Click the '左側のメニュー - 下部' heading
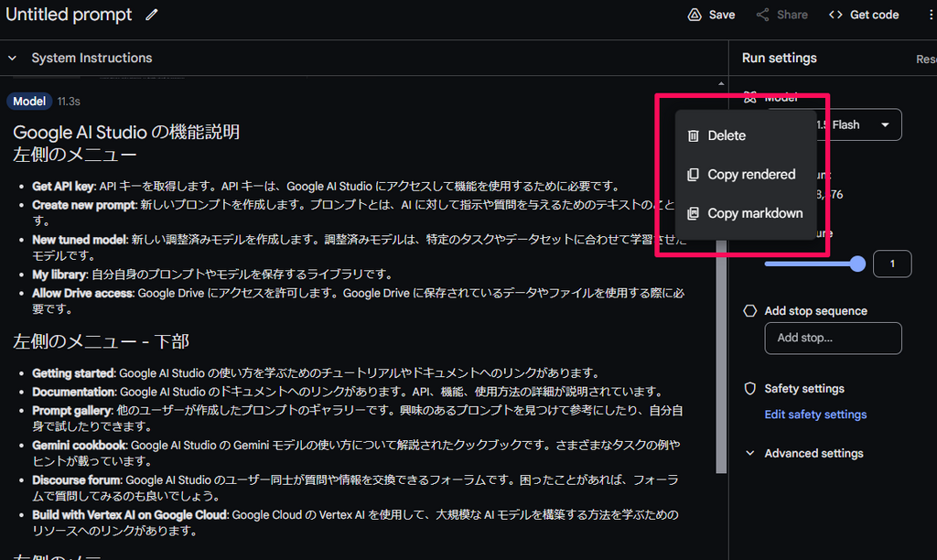Image resolution: width=937 pixels, height=560 pixels. tap(101, 341)
